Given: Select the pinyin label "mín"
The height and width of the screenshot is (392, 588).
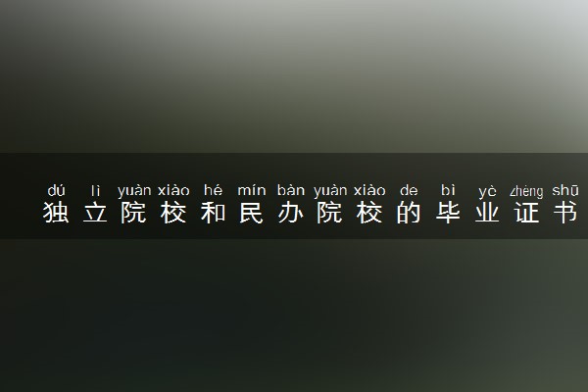Looking at the screenshot, I should point(252,190).
